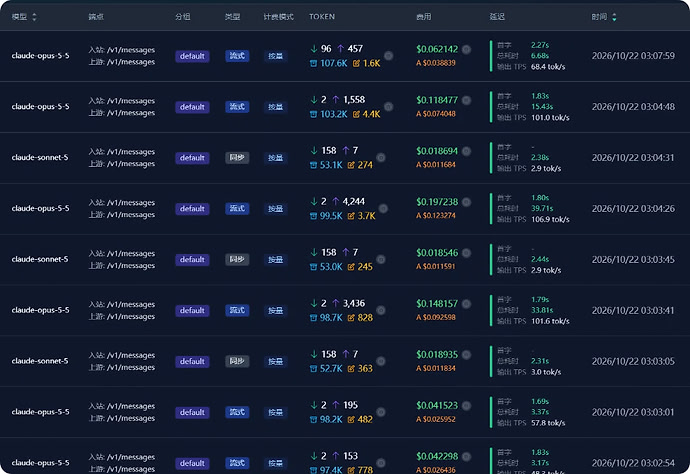Click the timestamp 2026/10/22 03:03:05
The height and width of the screenshot is (474, 690).
coord(633,361)
